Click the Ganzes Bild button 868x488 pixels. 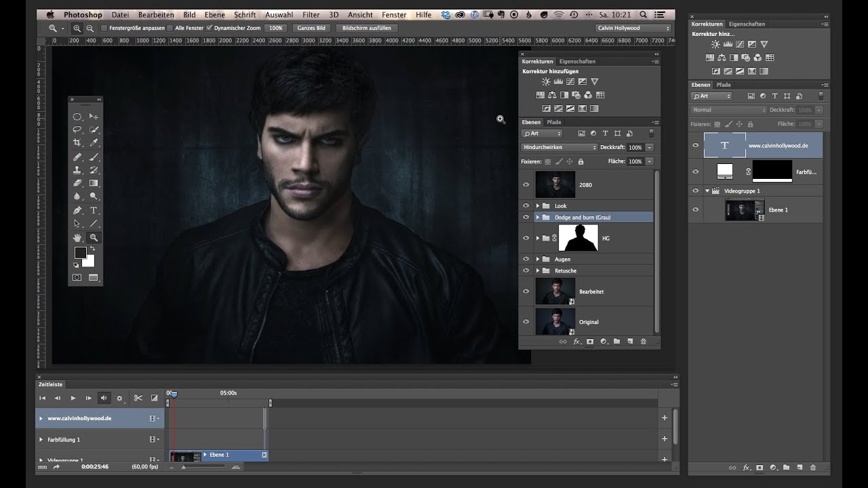[x=311, y=28]
